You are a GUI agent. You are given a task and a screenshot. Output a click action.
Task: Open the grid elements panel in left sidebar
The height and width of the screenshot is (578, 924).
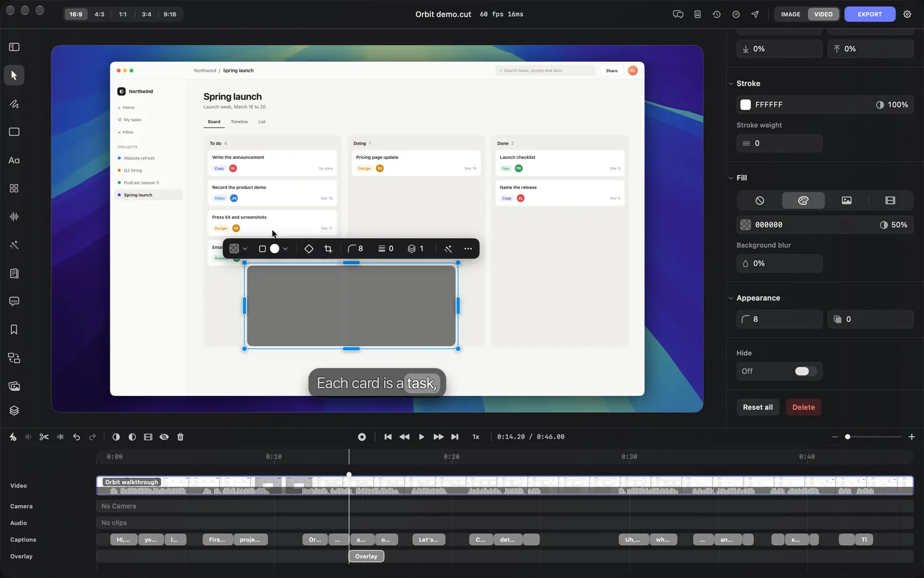(x=14, y=188)
